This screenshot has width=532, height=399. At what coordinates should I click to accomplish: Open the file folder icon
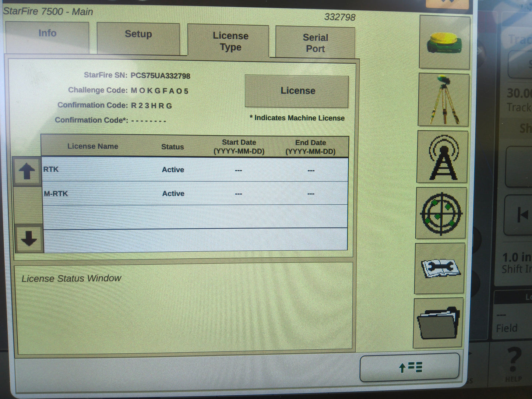click(x=438, y=324)
